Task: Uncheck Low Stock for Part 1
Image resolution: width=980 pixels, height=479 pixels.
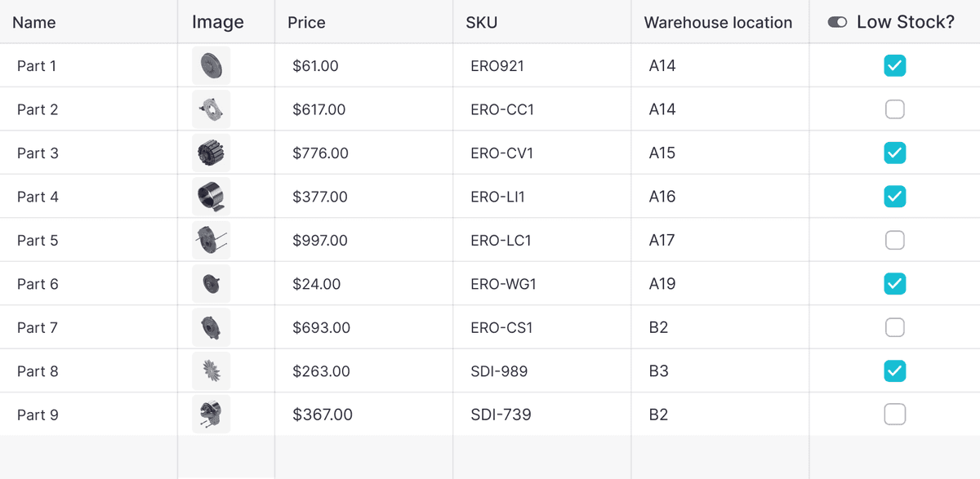Action: point(895,65)
